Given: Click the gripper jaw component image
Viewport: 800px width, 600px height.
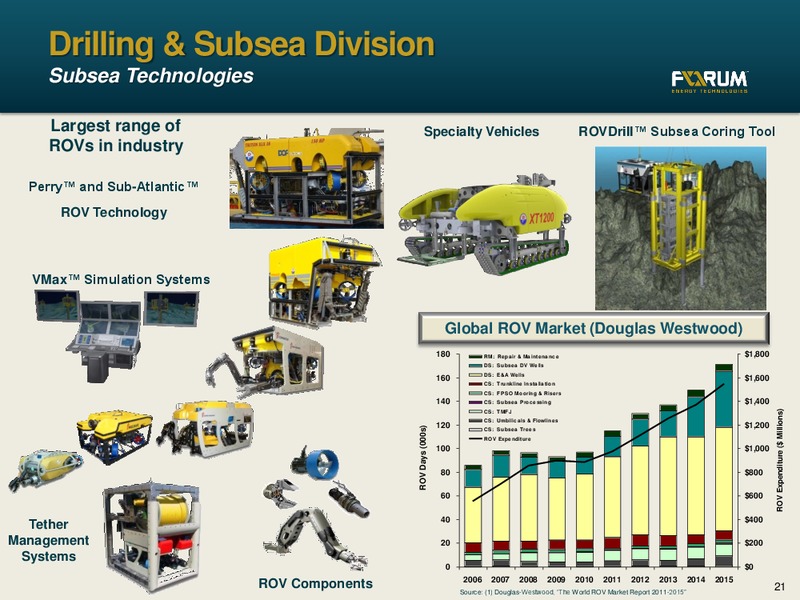Looking at the screenshot, I should point(280,493).
